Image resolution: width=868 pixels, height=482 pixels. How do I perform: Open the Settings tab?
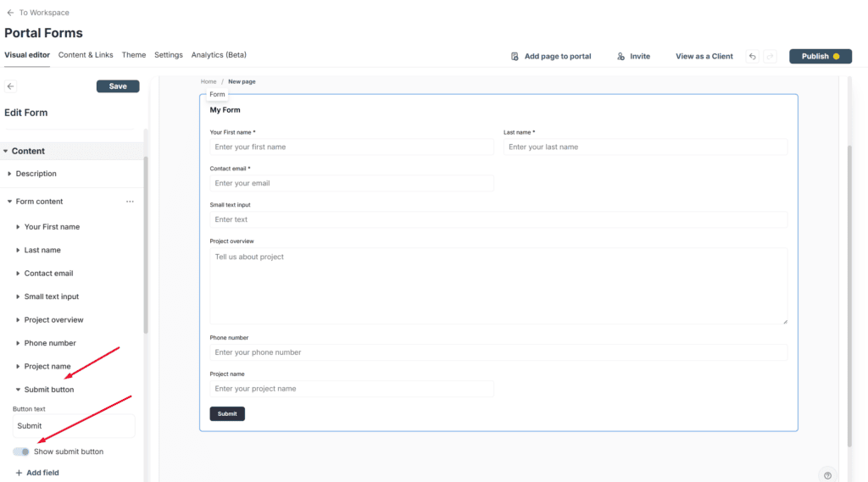(169, 55)
